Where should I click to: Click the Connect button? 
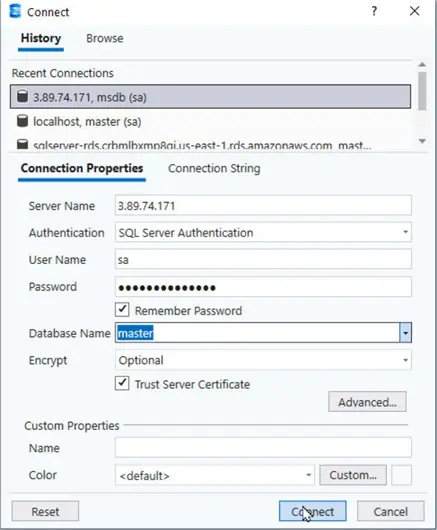[x=313, y=511]
